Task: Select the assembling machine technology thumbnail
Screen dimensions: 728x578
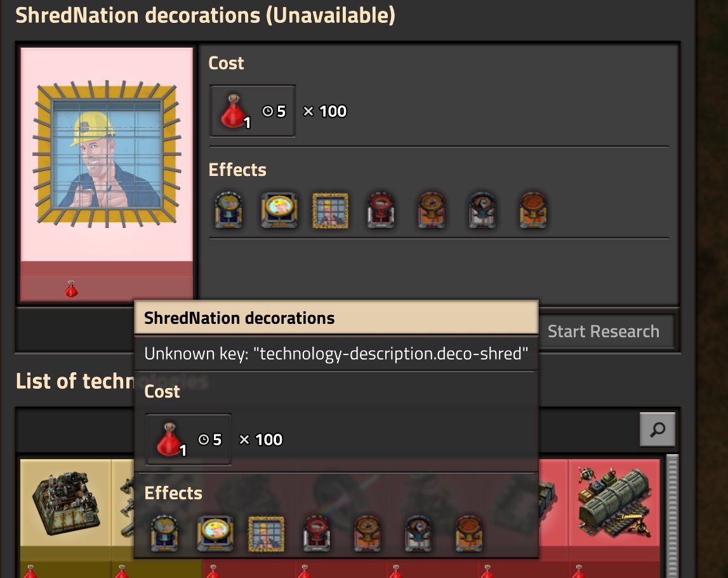Action: point(65,502)
